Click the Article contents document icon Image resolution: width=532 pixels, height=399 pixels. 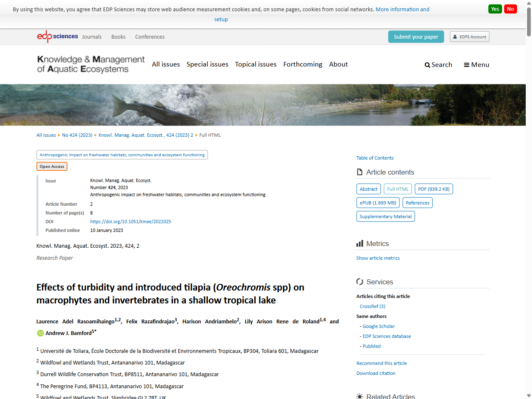coord(360,172)
